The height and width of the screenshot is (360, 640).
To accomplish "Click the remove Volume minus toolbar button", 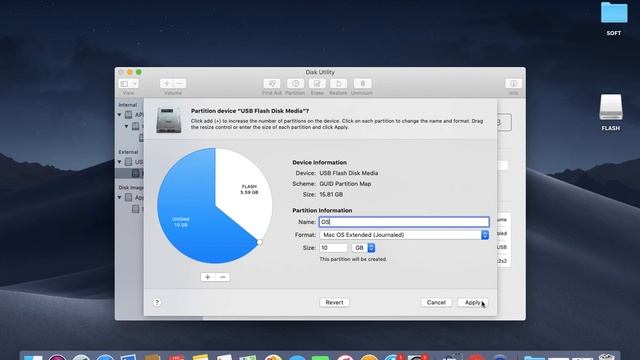I will [x=180, y=84].
